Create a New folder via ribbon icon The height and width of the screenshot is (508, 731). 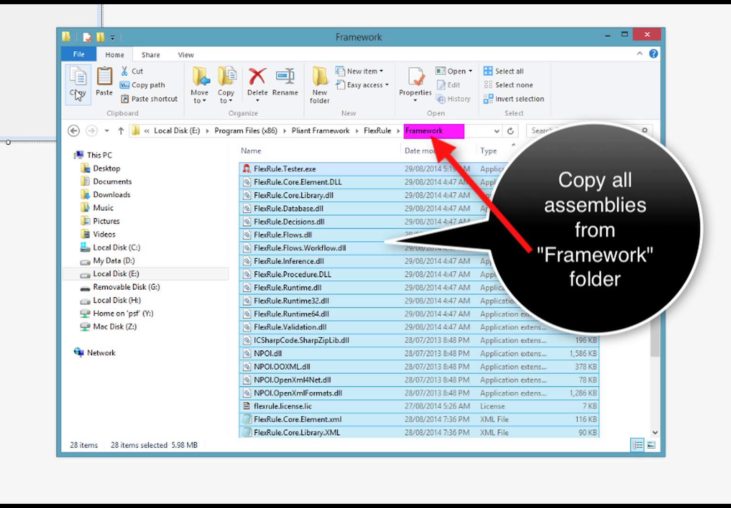[320, 80]
